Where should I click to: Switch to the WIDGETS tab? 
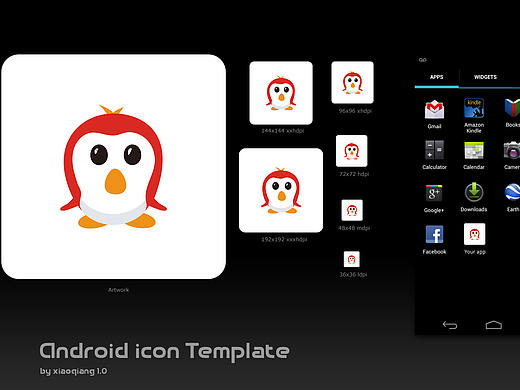tap(485, 77)
